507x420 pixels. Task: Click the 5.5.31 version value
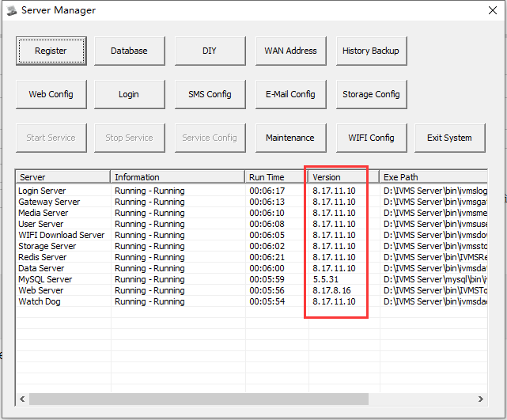point(325,279)
